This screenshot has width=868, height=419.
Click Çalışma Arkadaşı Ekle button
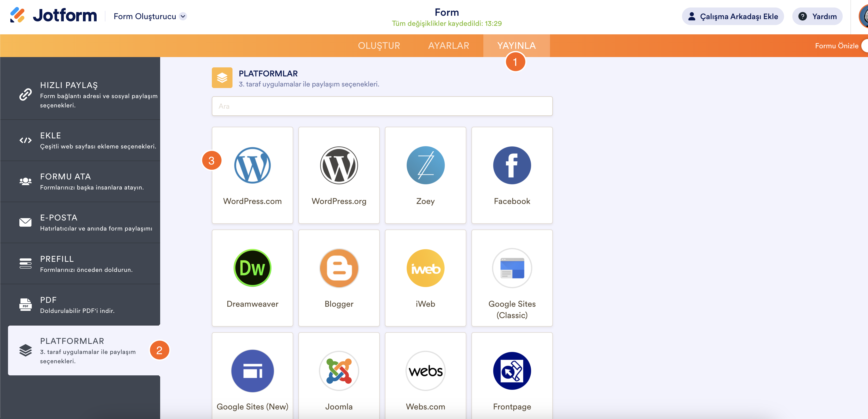[733, 17]
